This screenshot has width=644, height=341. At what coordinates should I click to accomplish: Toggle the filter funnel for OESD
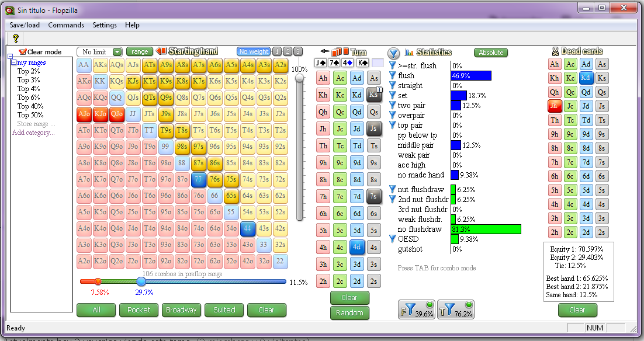point(392,239)
